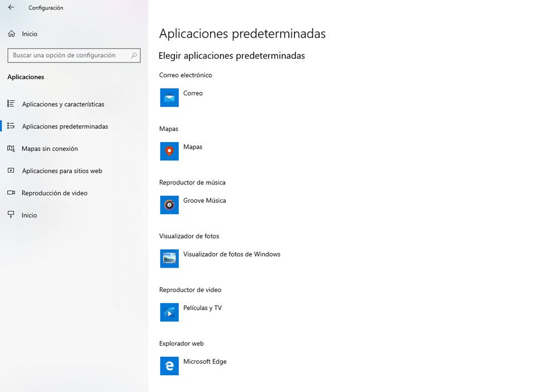Go back using the arrow icon
This screenshot has height=392, width=539.
click(x=11, y=7)
